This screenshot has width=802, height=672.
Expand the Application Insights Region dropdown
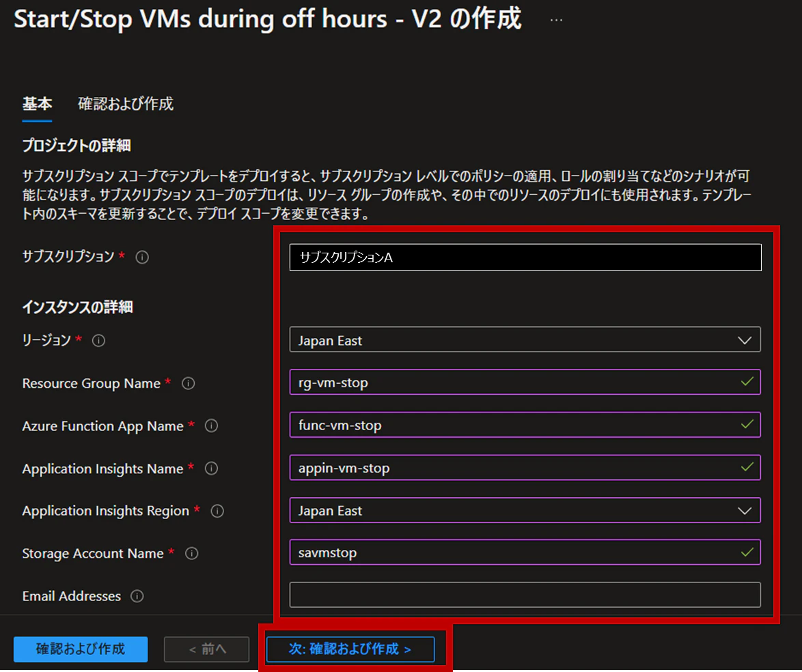coord(525,510)
